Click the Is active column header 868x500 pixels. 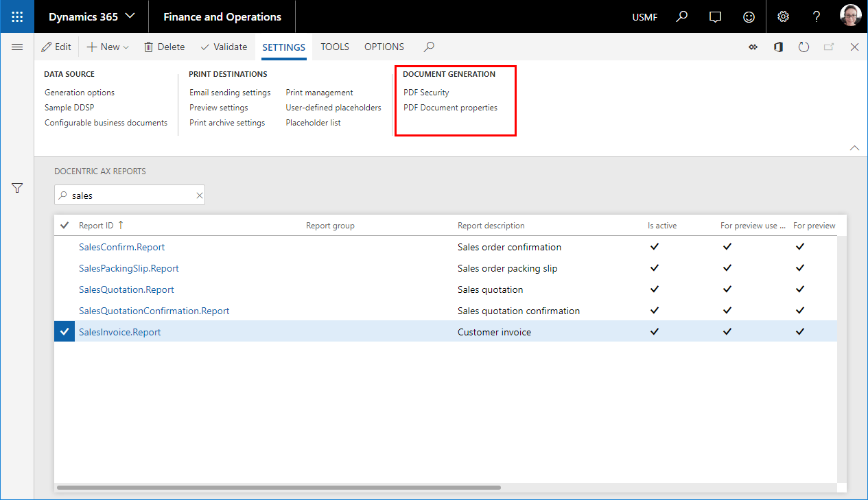tap(662, 226)
